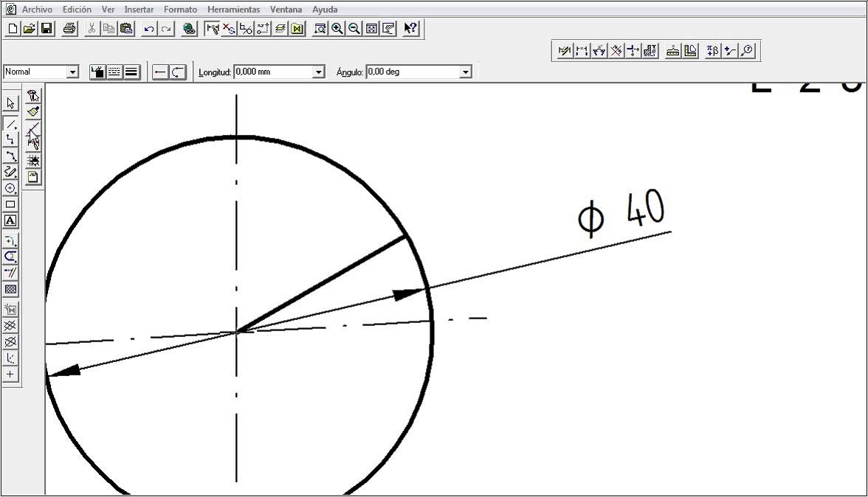Select the Pan hand tool
The height and width of the screenshot is (497, 868).
click(x=388, y=29)
